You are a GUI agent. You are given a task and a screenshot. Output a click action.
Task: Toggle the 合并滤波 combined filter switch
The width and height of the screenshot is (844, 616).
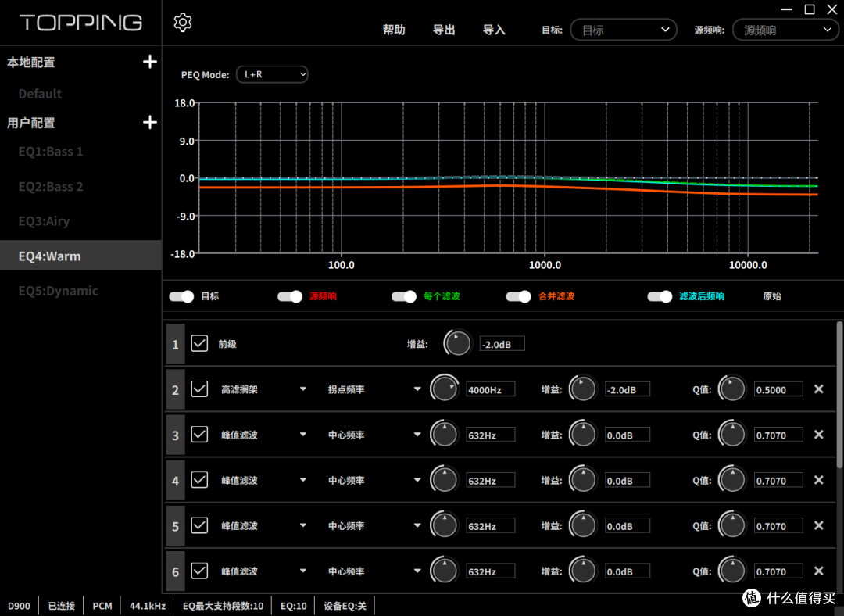point(519,297)
